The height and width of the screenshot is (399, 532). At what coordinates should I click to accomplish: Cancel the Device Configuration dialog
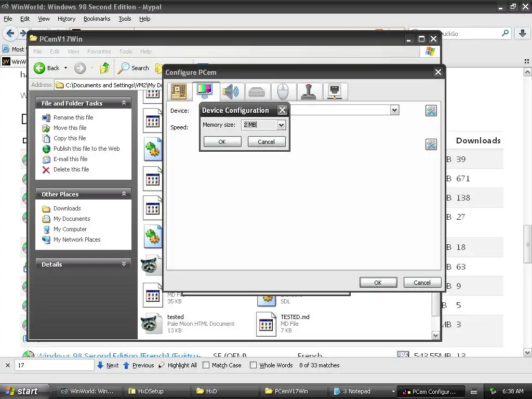pos(267,142)
